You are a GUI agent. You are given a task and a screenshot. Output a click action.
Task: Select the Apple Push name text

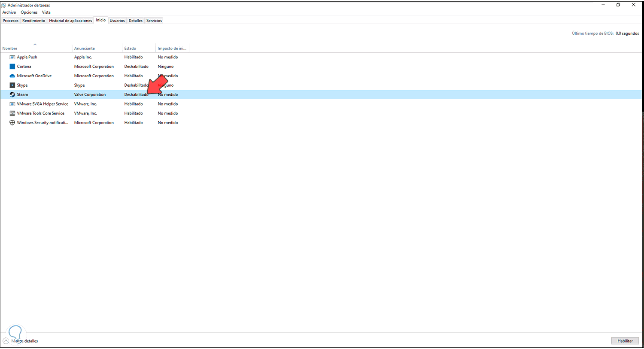point(27,57)
